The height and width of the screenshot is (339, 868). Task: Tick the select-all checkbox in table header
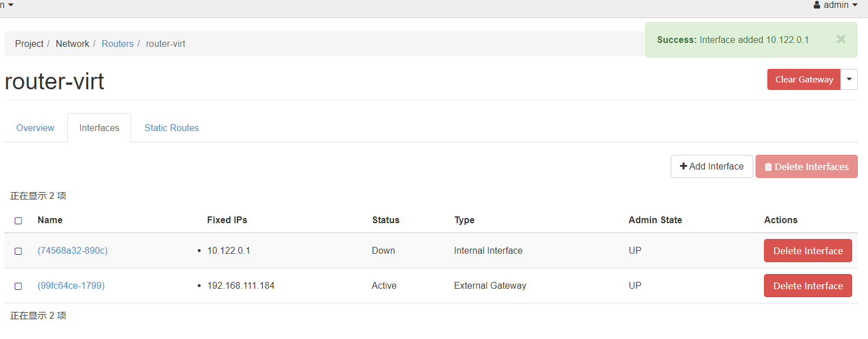18,220
